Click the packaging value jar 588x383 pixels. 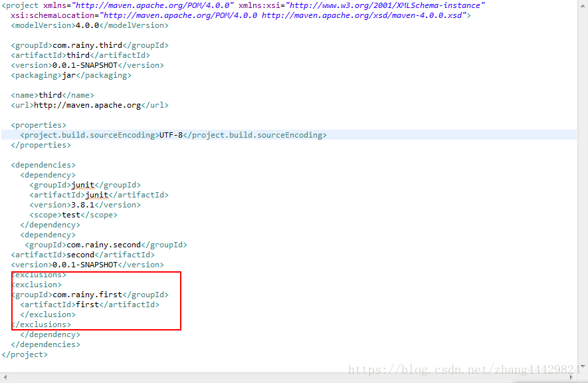(x=69, y=75)
